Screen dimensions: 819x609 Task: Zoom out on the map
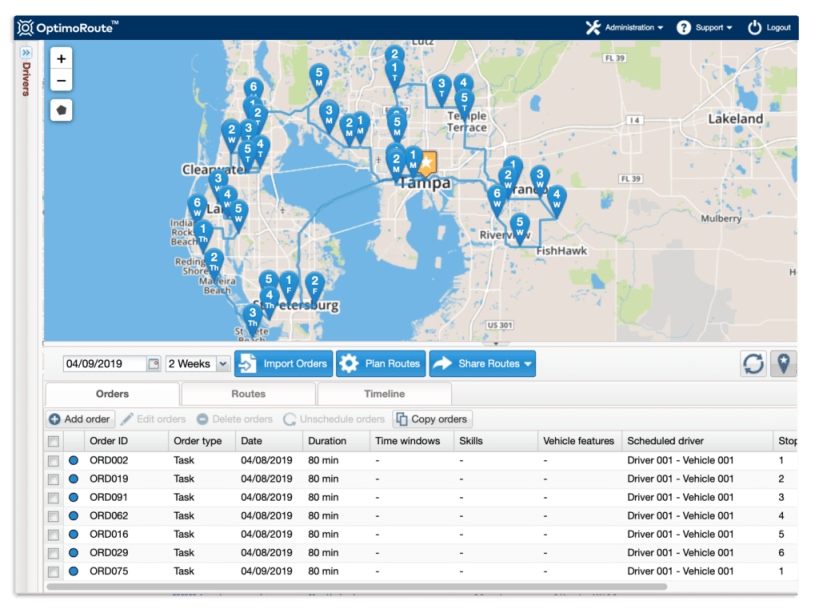pyautogui.click(x=62, y=81)
